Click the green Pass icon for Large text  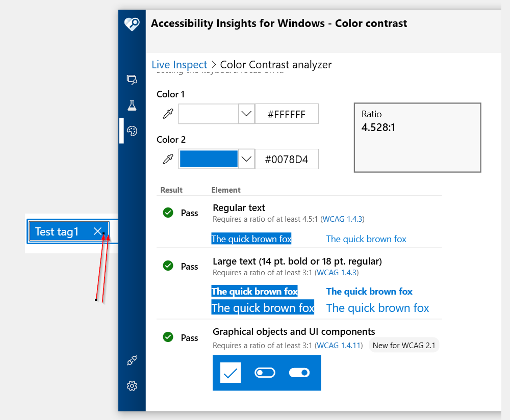(x=168, y=266)
